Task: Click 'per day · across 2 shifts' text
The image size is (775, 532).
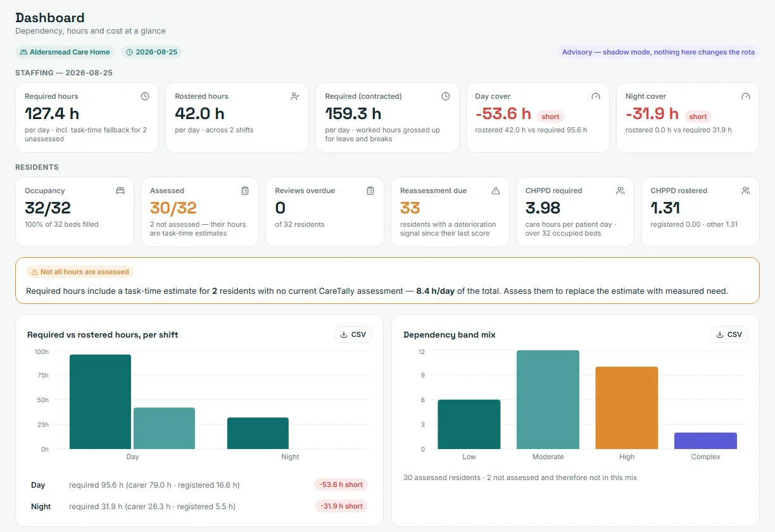Action: click(x=214, y=130)
